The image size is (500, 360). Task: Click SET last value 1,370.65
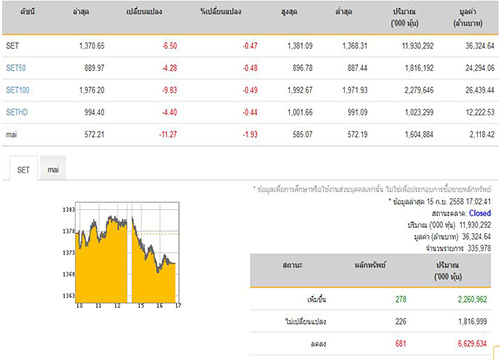(92, 46)
